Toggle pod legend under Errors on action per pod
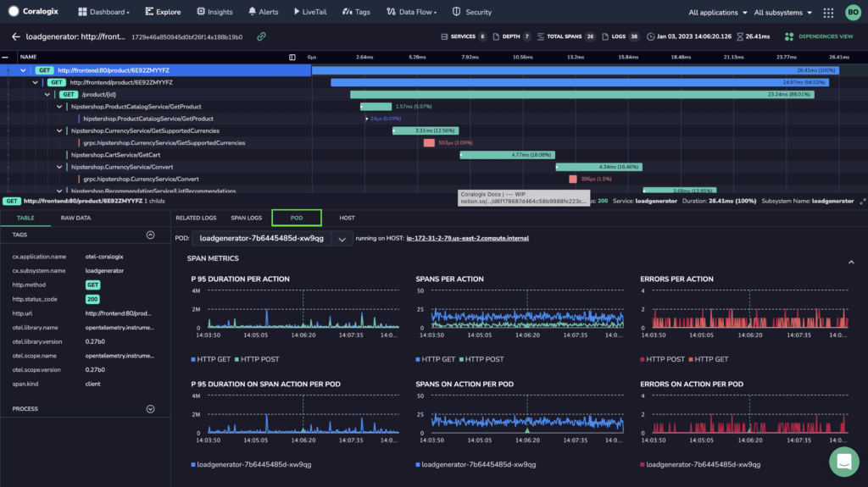The image size is (868, 487). pos(699,465)
